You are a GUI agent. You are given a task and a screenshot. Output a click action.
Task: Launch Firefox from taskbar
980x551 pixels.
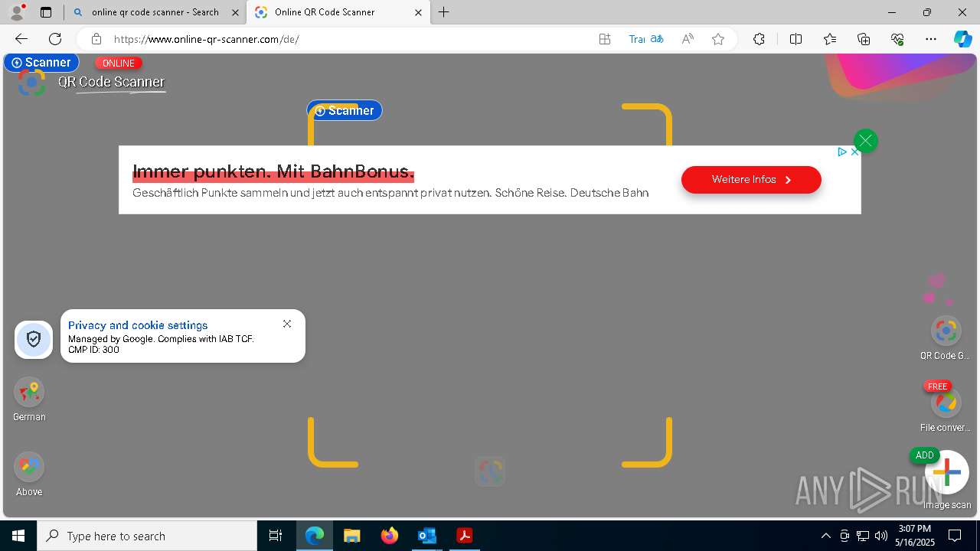click(x=390, y=536)
